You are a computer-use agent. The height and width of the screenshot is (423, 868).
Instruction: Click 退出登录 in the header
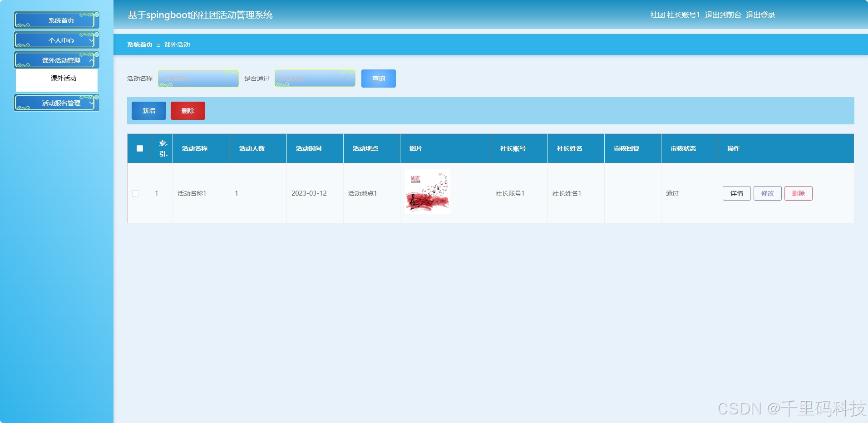(x=760, y=15)
